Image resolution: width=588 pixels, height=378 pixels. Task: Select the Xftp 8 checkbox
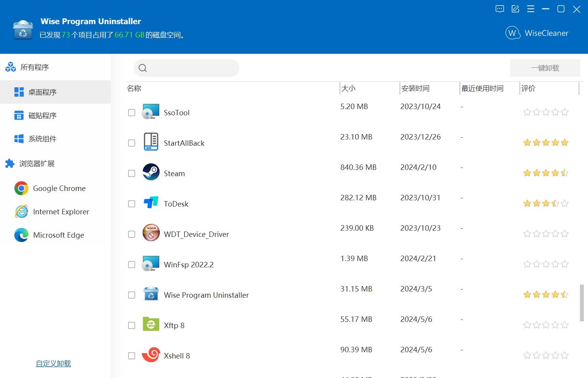coord(132,325)
